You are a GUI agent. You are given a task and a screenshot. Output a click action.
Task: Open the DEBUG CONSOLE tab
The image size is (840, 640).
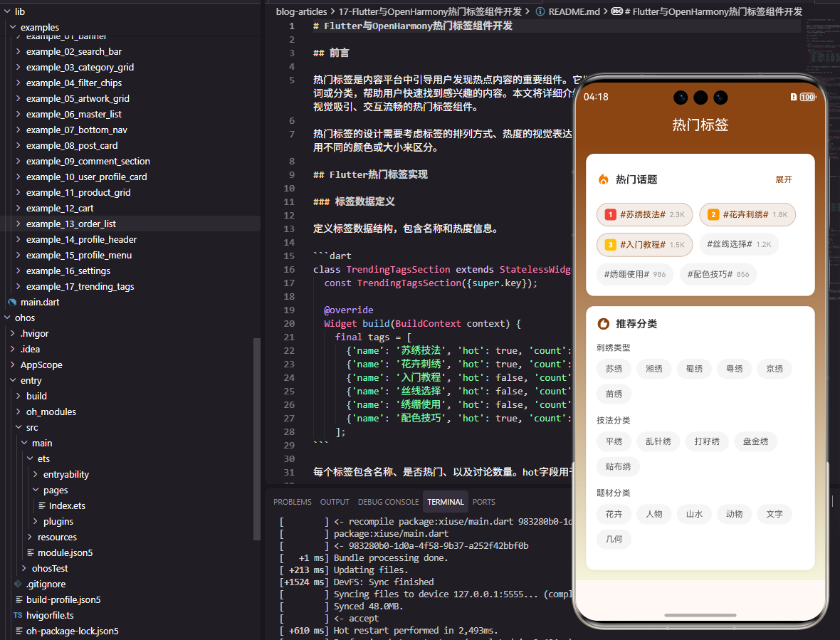[x=388, y=502]
